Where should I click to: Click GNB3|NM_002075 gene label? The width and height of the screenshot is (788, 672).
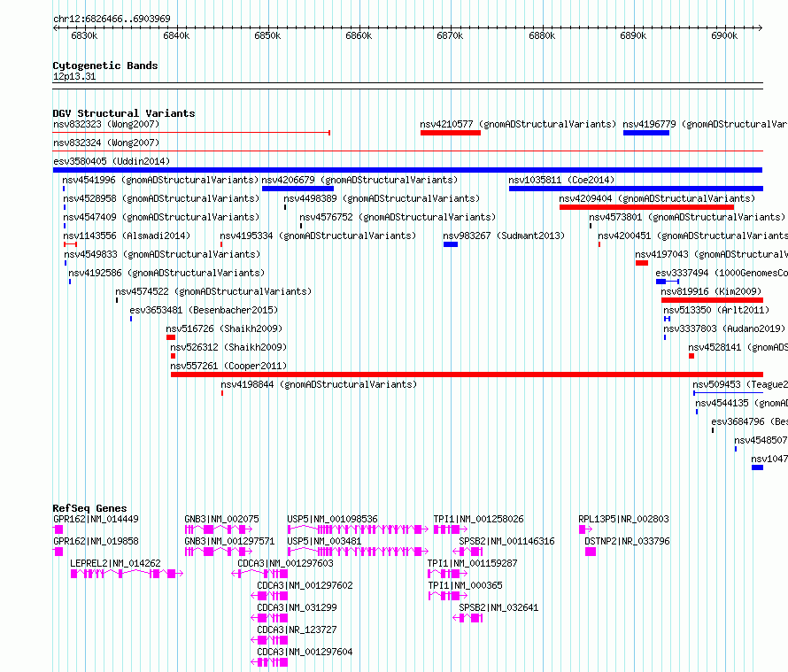221,519
